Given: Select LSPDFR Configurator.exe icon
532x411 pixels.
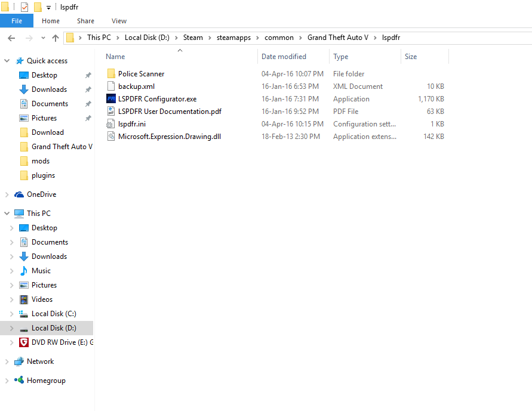Looking at the screenshot, I should (x=111, y=98).
